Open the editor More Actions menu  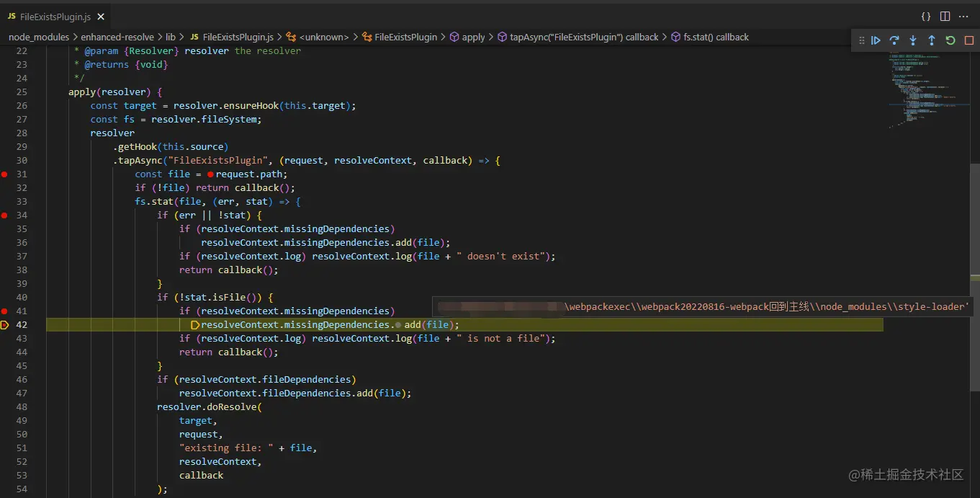click(x=963, y=16)
